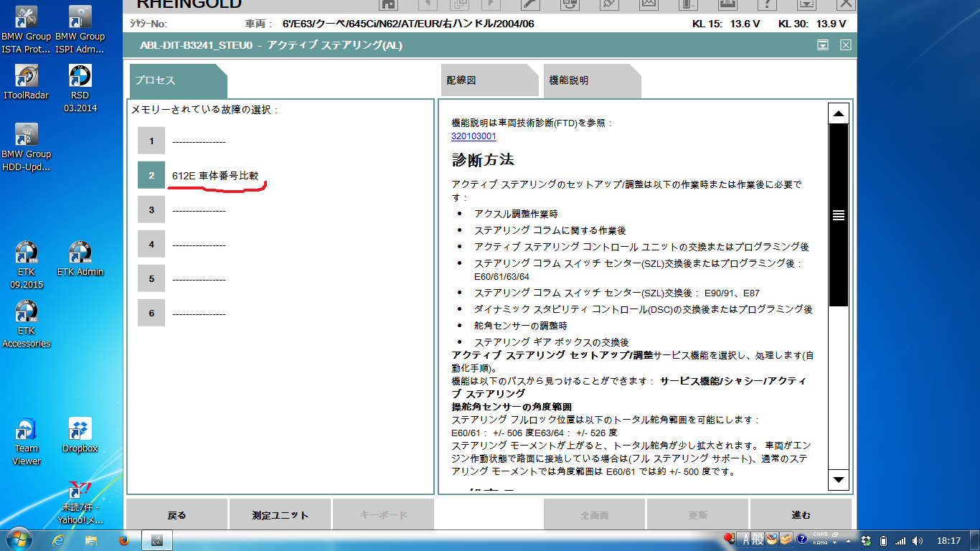Click the description panel scrollbar thumb

click(x=838, y=215)
